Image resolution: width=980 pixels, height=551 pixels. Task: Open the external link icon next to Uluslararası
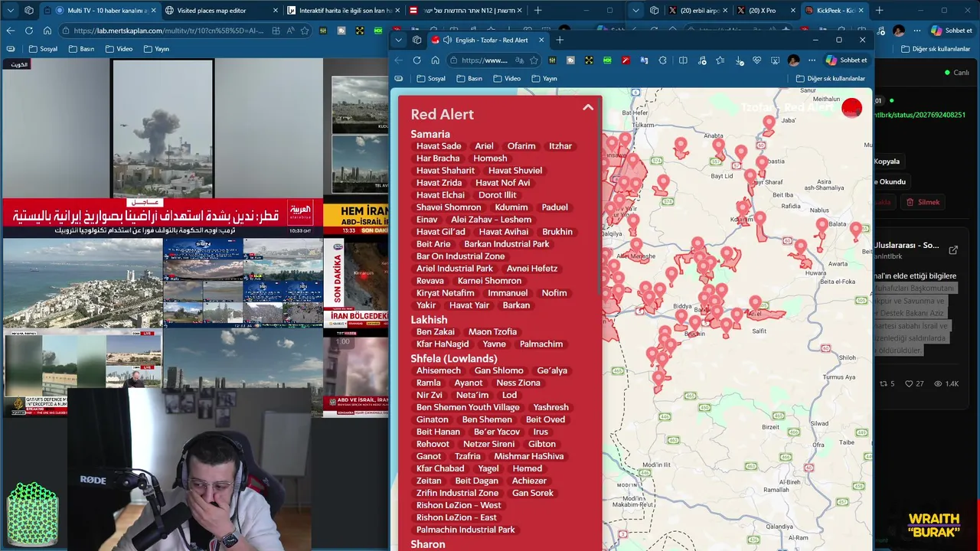pyautogui.click(x=953, y=249)
